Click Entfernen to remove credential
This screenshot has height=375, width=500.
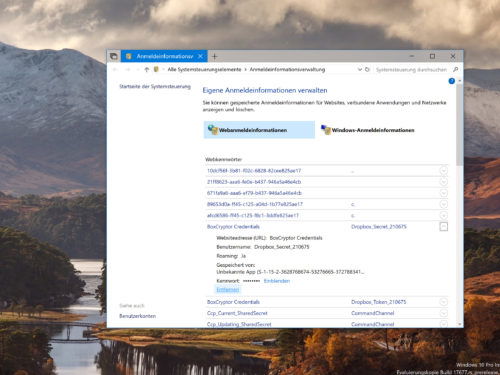228,290
